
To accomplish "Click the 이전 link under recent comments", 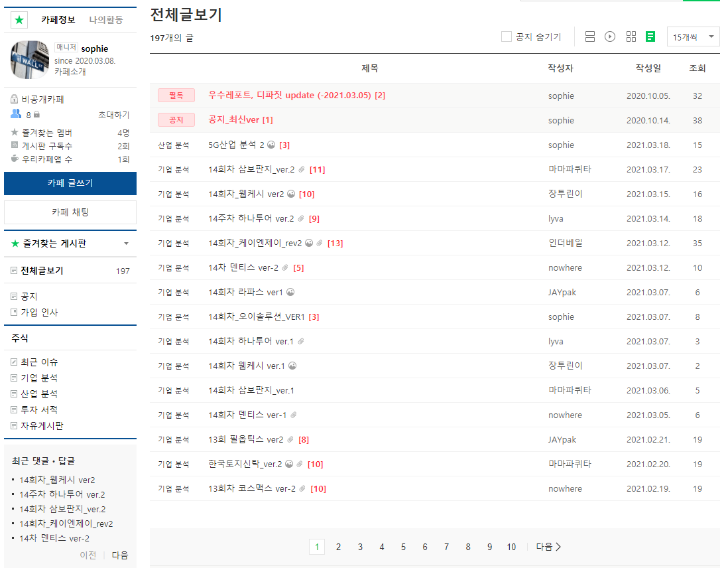I will point(88,555).
